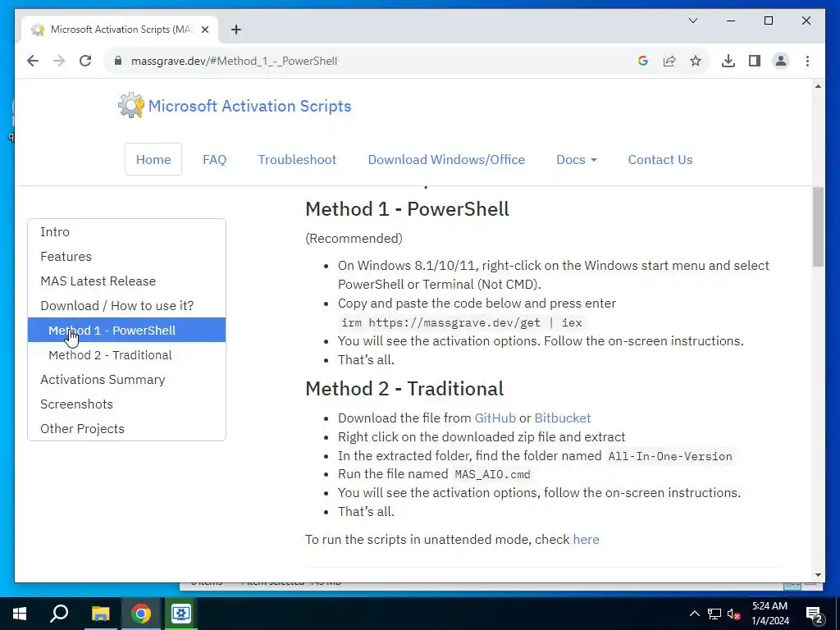This screenshot has width=840, height=630.
Task: Click the 'here' unattended mode link
Action: click(586, 539)
